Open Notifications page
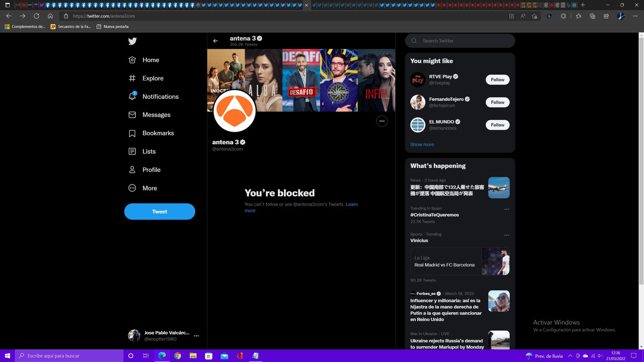 (x=153, y=97)
